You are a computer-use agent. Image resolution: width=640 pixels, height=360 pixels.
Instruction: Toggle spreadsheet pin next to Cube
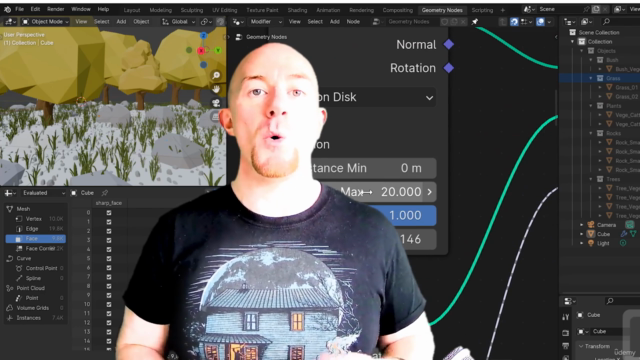105,193
